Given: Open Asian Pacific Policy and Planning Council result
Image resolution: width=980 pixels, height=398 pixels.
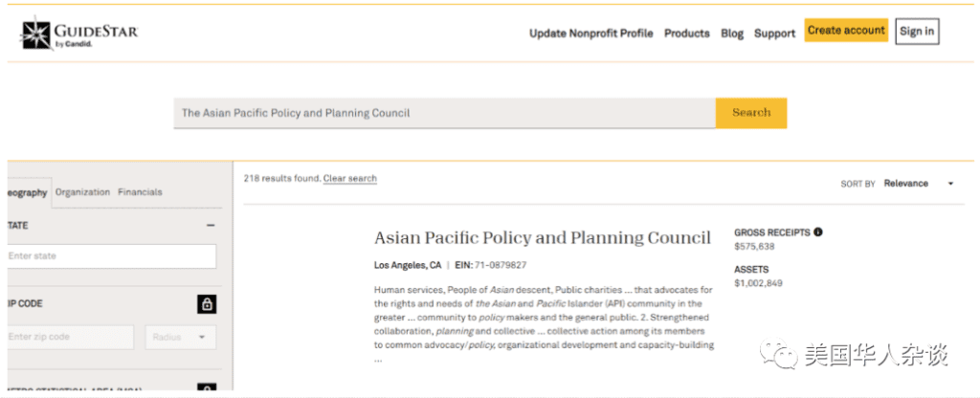Looking at the screenshot, I should [543, 238].
